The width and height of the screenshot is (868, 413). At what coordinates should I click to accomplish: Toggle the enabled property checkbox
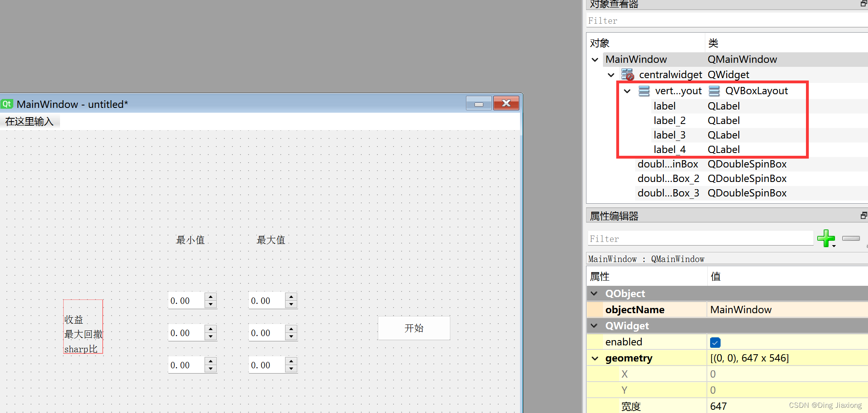click(715, 342)
